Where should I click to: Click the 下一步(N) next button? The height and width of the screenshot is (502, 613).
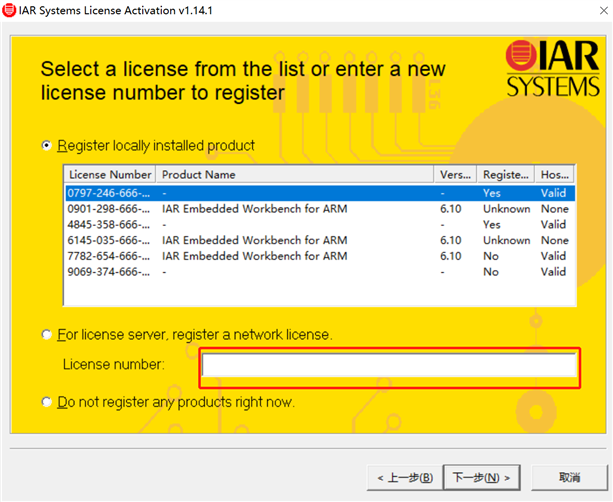click(481, 477)
